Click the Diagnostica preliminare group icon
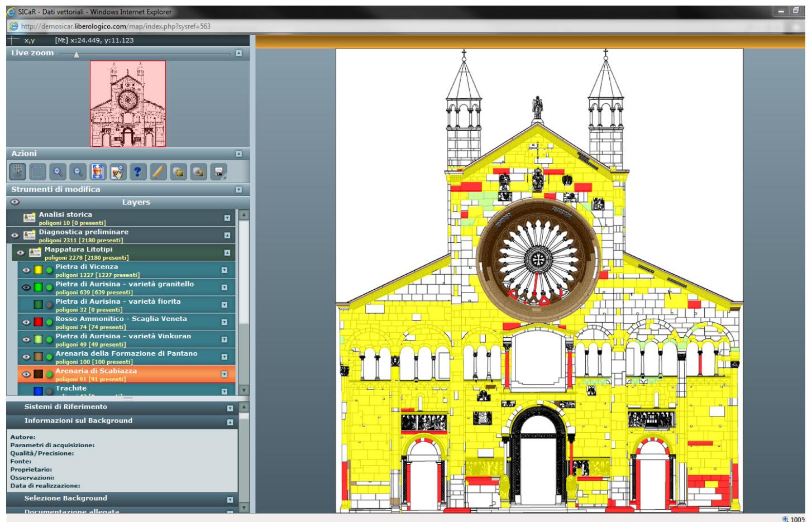 click(29, 236)
